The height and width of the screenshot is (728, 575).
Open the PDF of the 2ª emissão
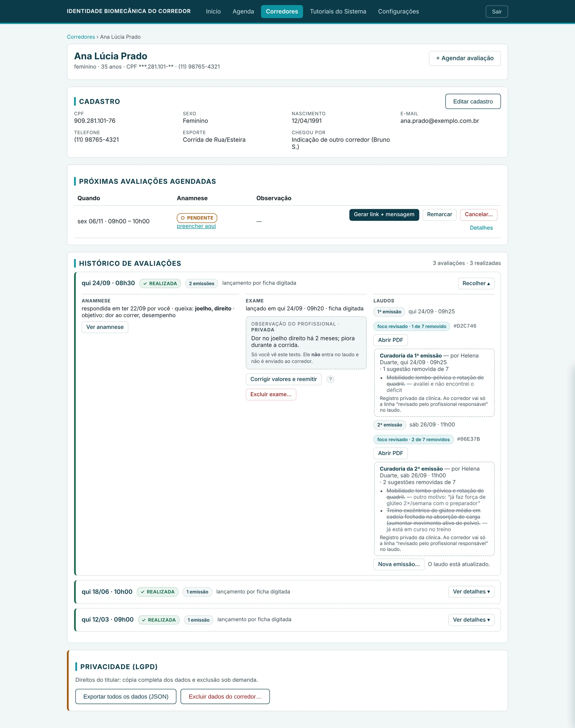point(390,453)
